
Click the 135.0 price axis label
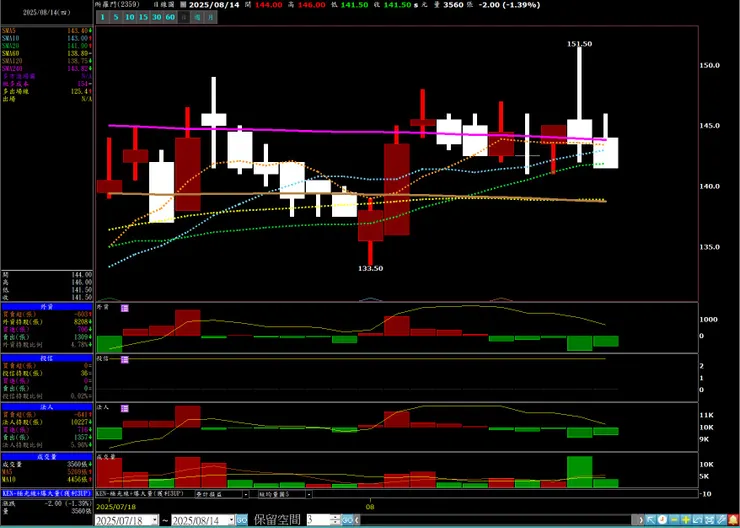(x=709, y=247)
